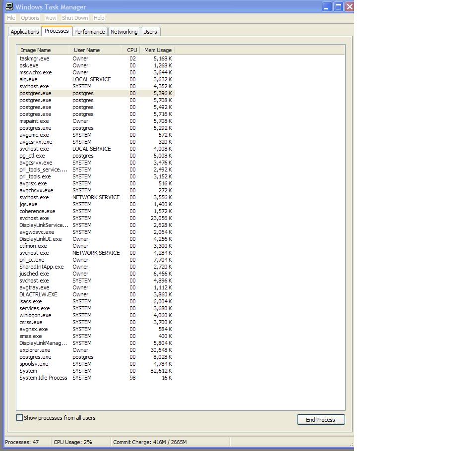This screenshot has height=451, width=476.
Task: Open the Options menu
Action: tap(30, 18)
